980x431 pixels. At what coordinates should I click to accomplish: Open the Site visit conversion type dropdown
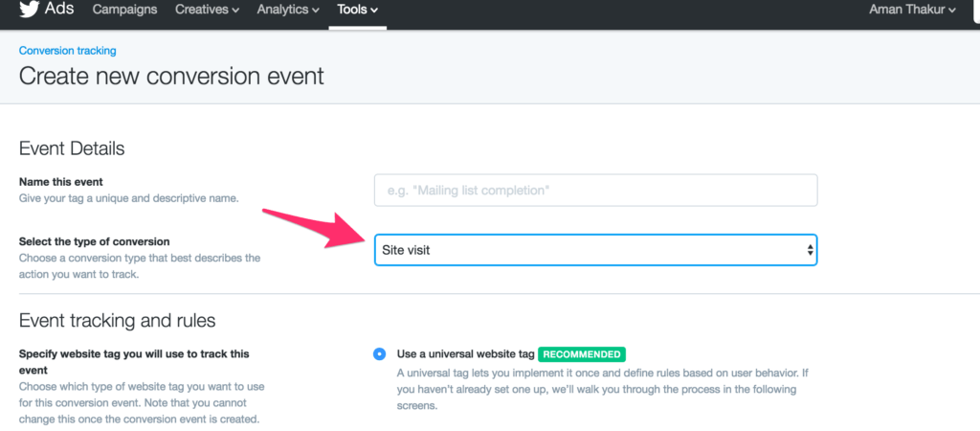(x=595, y=250)
